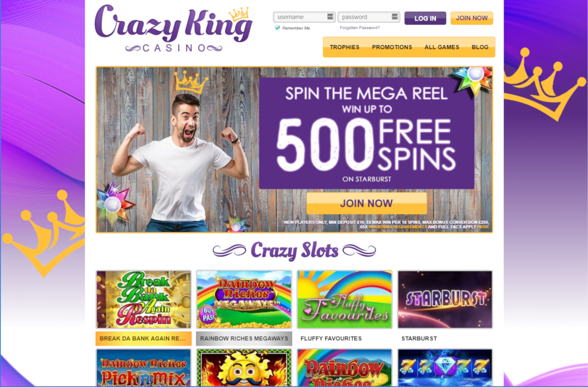588x387 pixels.
Task: Click the top JOIN NOW button
Action: point(472,18)
